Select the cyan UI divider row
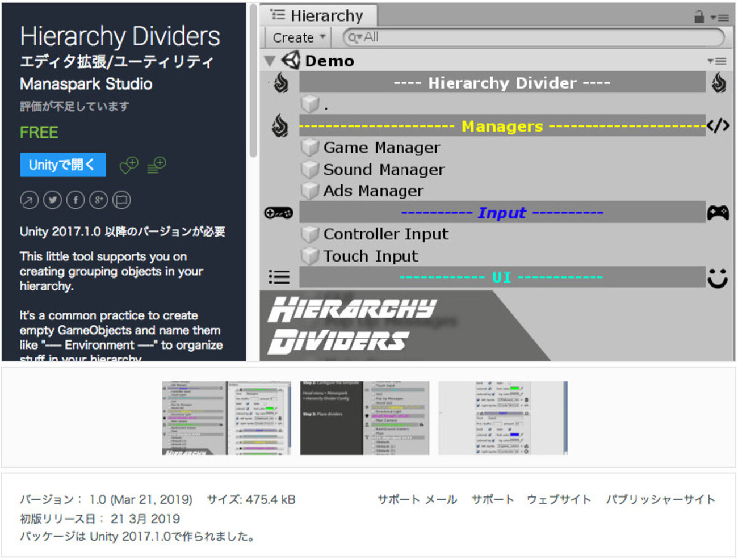 coord(502,277)
